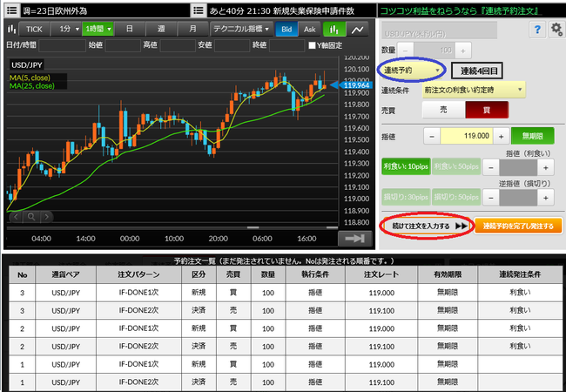Image resolution: width=566 pixels, height=392 pixels.
Task: Decrease stop-loss value
Action: 491,198
